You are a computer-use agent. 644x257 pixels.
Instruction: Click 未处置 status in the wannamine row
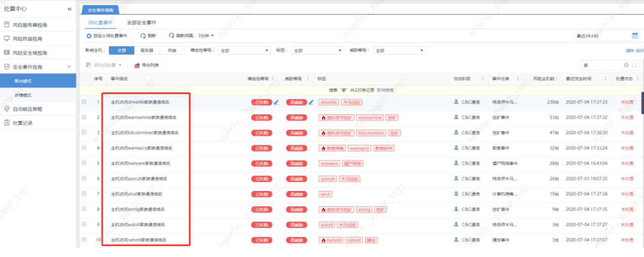tap(627, 117)
